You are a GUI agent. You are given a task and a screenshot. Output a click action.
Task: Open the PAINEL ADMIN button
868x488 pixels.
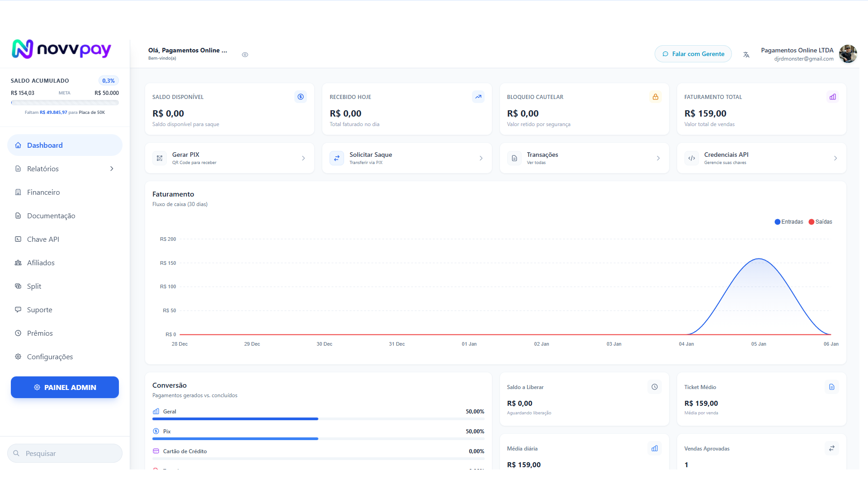point(65,387)
